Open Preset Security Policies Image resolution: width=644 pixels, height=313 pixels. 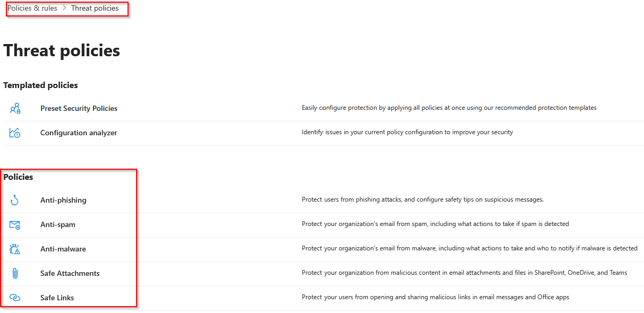tap(79, 108)
